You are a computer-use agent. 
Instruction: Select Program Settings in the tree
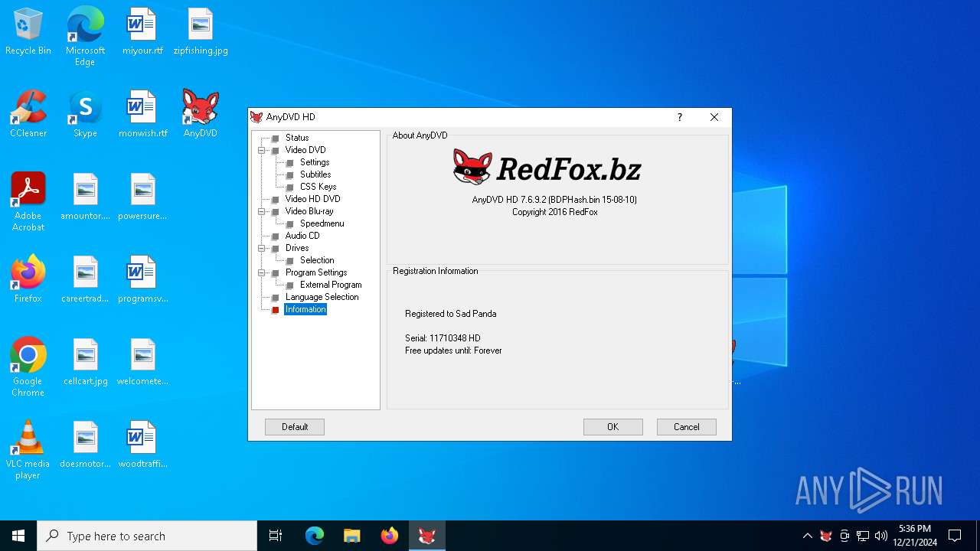coord(316,272)
